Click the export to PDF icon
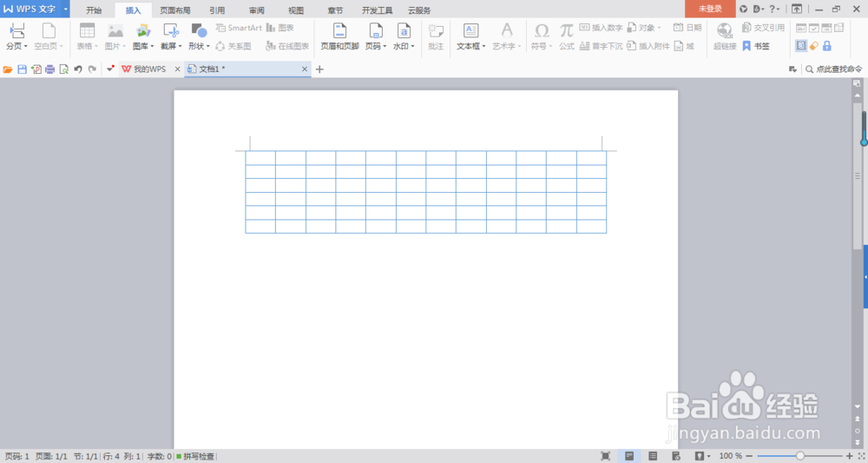Image resolution: width=868 pixels, height=463 pixels. point(36,69)
